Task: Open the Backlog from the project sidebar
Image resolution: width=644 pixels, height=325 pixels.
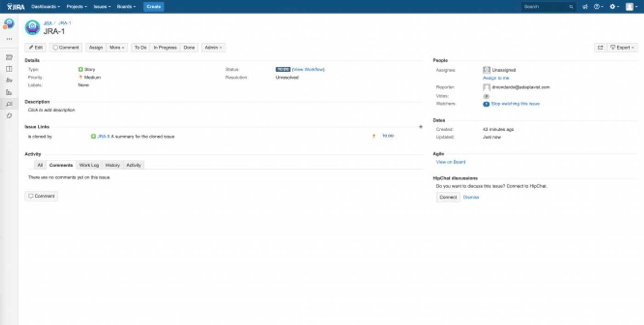Action: click(x=9, y=57)
